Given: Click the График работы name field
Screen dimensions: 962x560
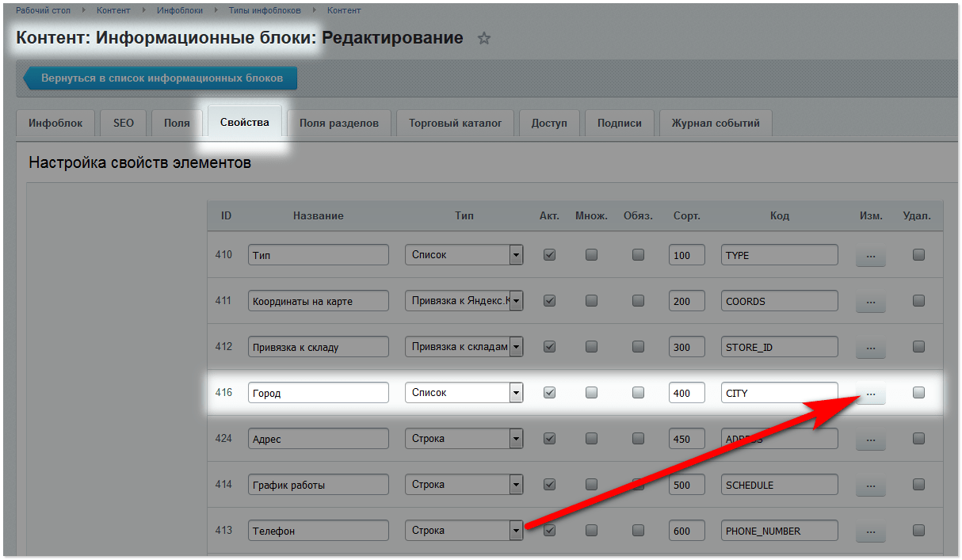Looking at the screenshot, I should click(x=319, y=485).
